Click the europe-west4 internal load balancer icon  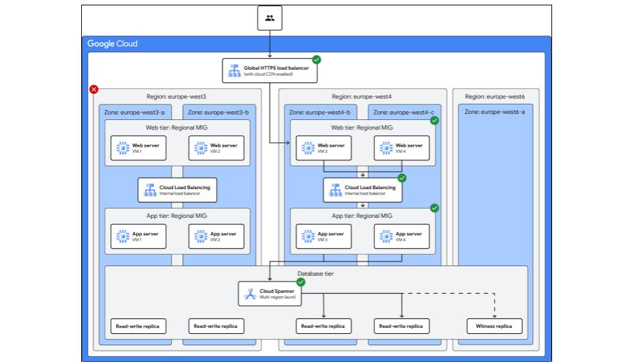[x=335, y=190]
